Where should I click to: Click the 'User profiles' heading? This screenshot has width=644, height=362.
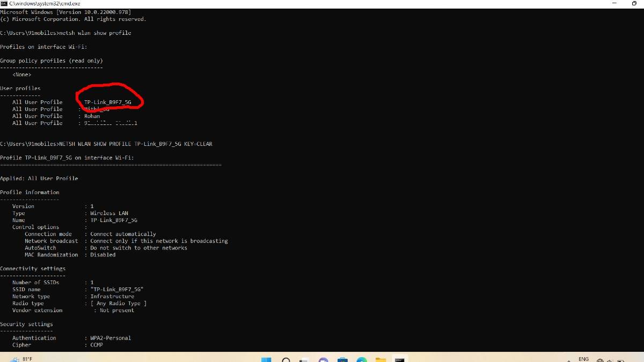(20, 88)
